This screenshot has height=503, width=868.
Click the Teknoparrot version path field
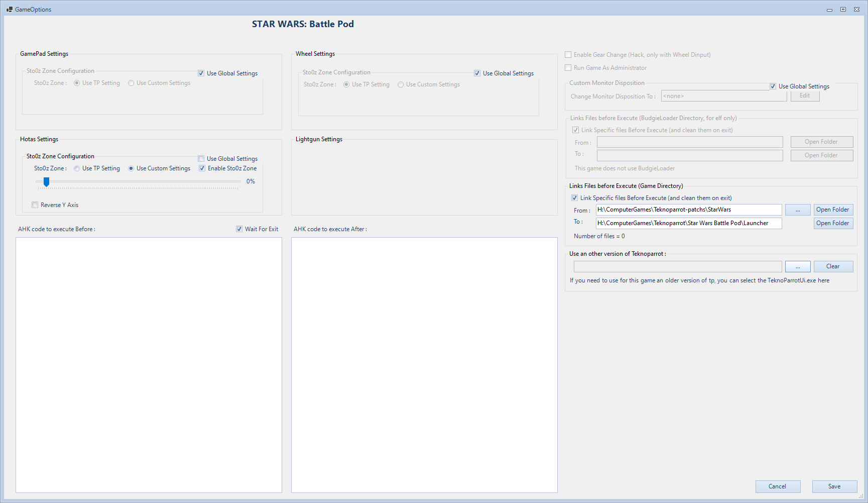click(x=678, y=266)
